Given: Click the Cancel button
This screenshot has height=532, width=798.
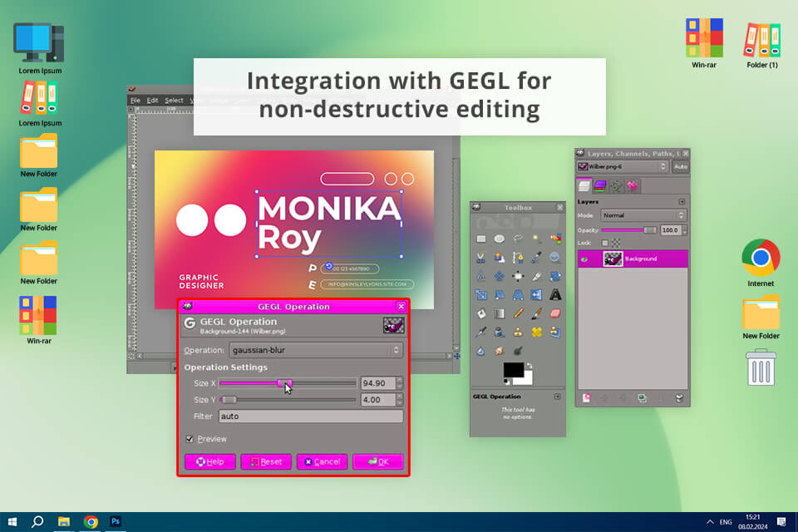Looking at the screenshot, I should click(x=323, y=461).
